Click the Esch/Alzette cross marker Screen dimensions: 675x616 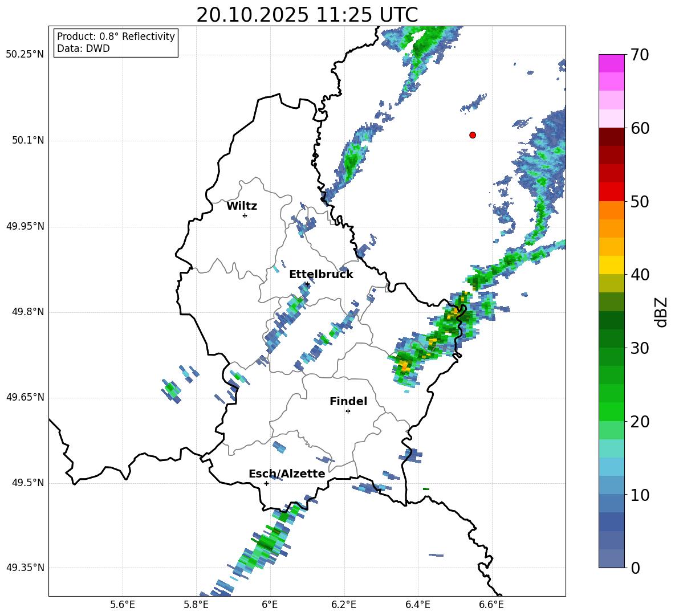(x=266, y=483)
